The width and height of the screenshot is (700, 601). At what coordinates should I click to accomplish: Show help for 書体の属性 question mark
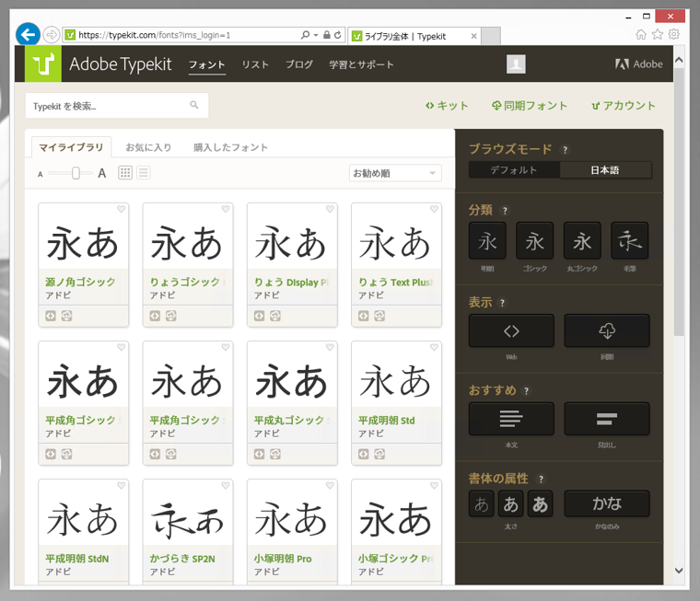point(541,480)
